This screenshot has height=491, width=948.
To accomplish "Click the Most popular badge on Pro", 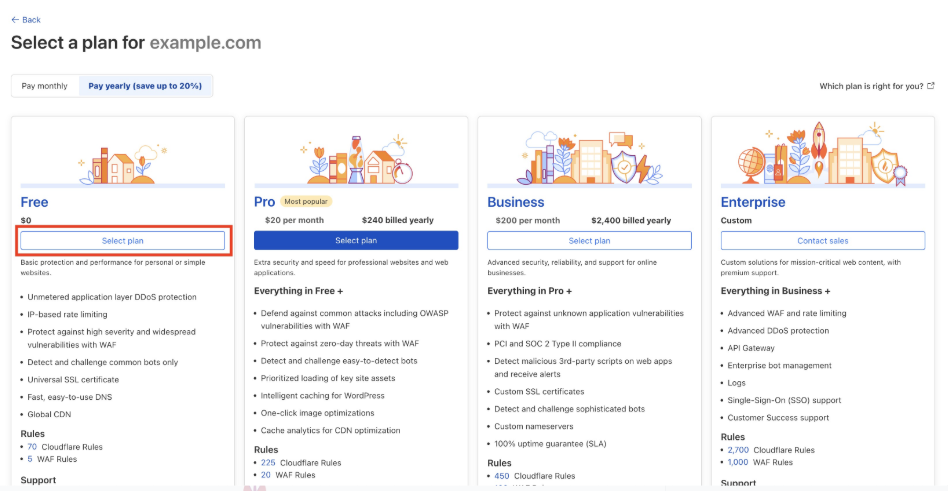I will click(x=305, y=202).
